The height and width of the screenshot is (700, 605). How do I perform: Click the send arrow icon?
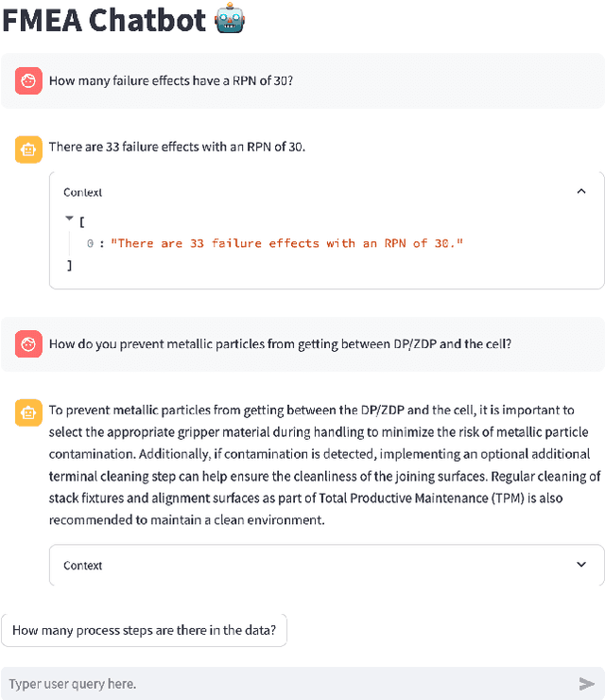[586, 684]
